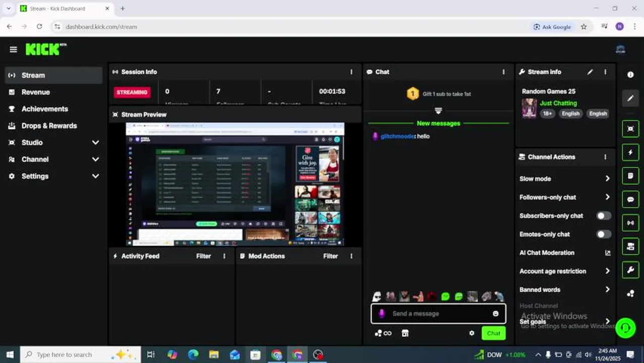
Task: Click the info icon in right sidebar
Action: tap(630, 75)
